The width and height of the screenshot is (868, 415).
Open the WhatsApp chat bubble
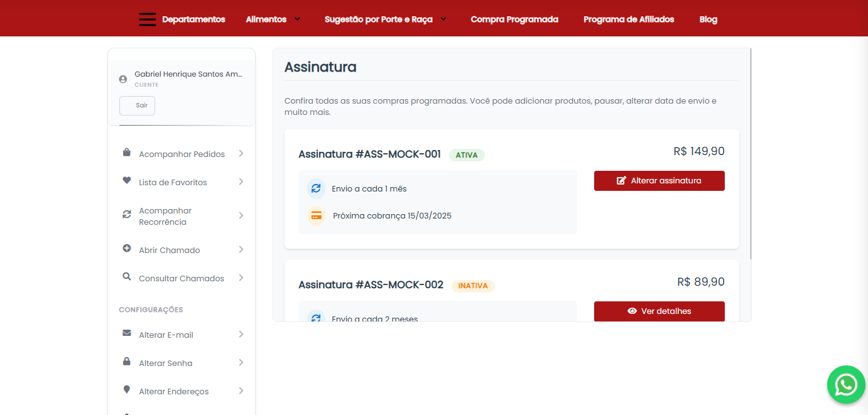point(846,384)
